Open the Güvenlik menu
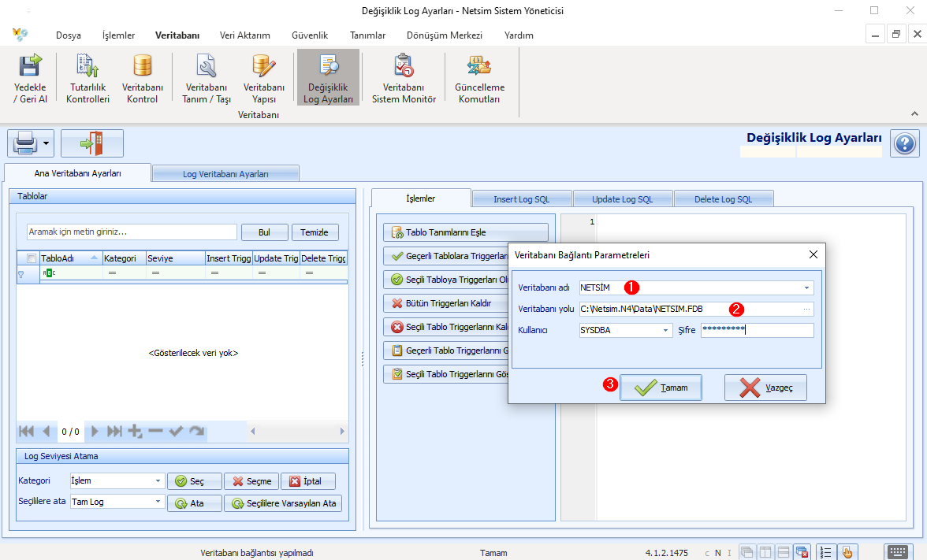The height and width of the screenshot is (560, 927). pyautogui.click(x=310, y=35)
